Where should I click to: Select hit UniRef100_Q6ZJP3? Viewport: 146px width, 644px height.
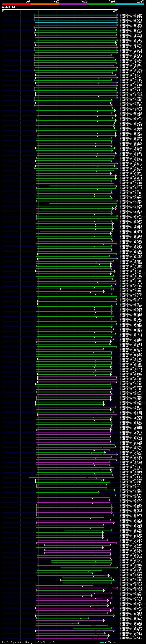131,543
